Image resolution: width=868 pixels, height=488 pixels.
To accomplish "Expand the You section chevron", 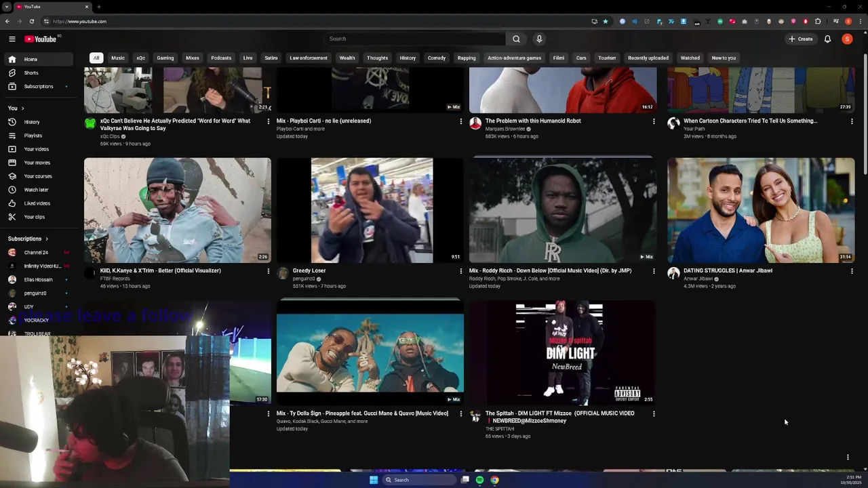I will (x=22, y=108).
